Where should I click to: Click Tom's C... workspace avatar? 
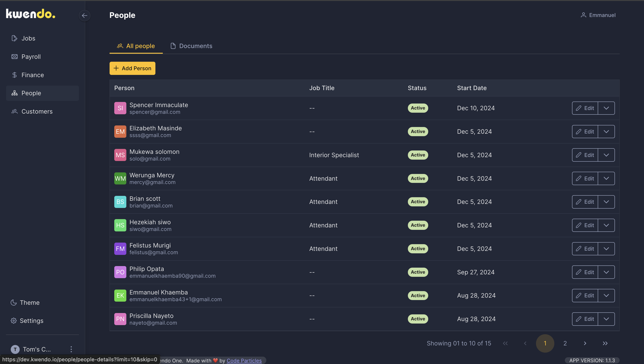15,349
